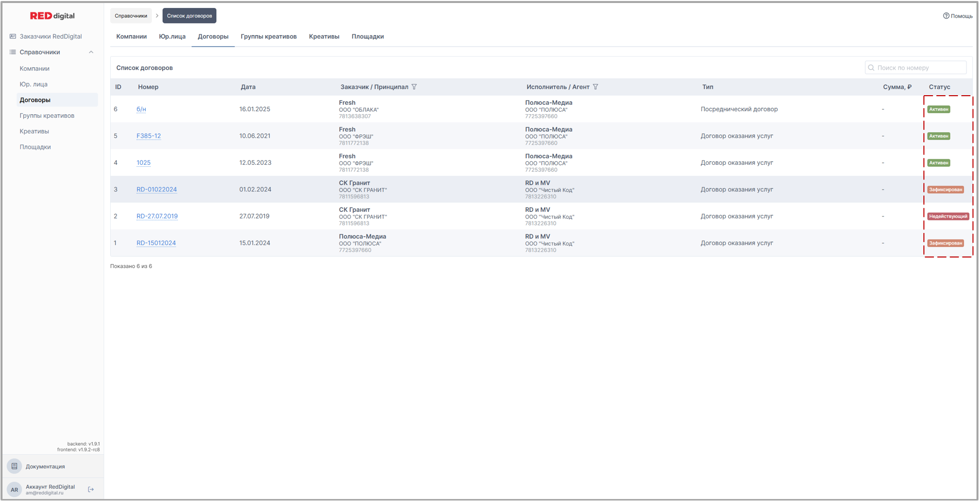Click date 12.05.2023 cell
This screenshot has width=980, height=501.
click(x=255, y=163)
